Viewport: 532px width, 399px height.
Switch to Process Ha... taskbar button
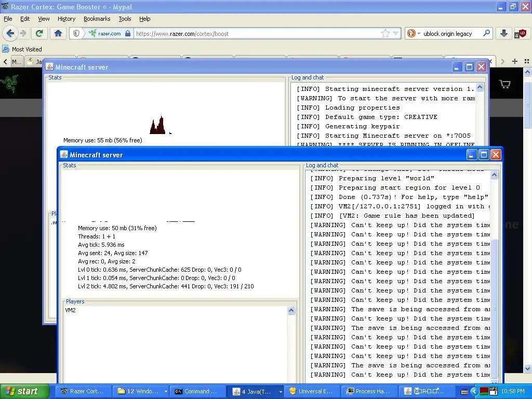(369, 391)
